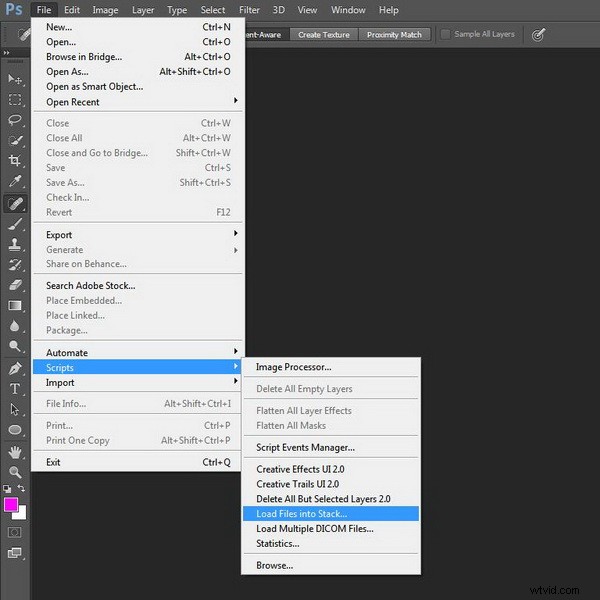The width and height of the screenshot is (600, 600).
Task: Click the magenta foreground color swatch
Action: click(x=12, y=505)
